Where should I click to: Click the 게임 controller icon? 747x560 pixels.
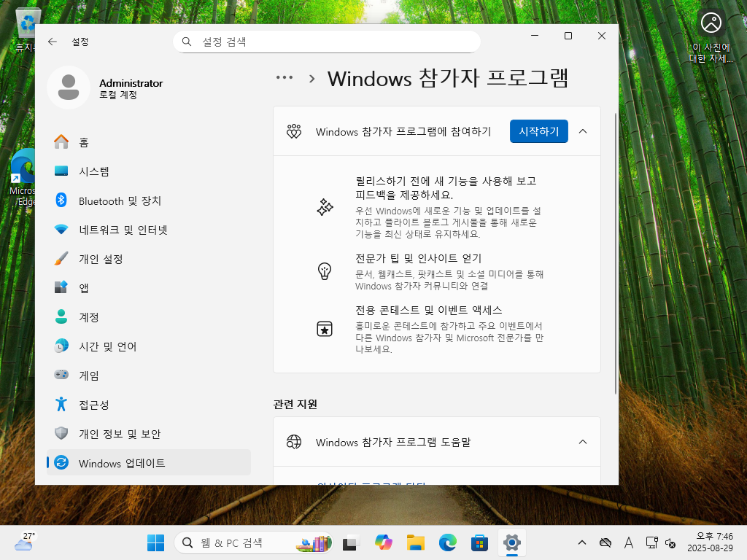pos(61,376)
